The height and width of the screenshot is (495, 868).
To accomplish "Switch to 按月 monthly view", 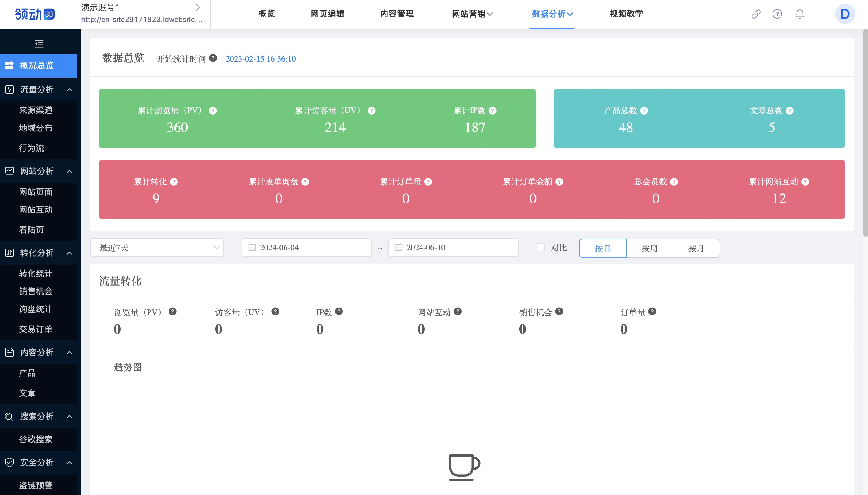I will click(x=696, y=248).
